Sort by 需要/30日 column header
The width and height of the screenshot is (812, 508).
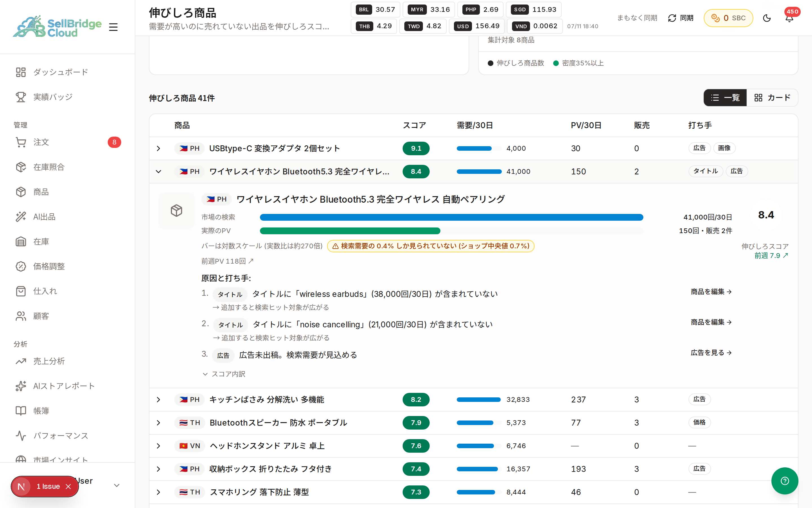tap(475, 126)
